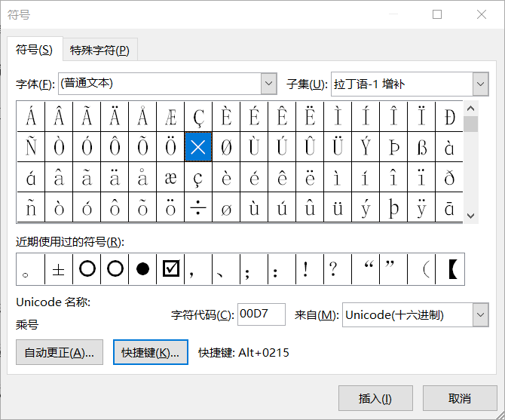Select the capital Ç cedilla symbol
Image resolution: width=505 pixels, height=420 pixels.
pyautogui.click(x=198, y=117)
